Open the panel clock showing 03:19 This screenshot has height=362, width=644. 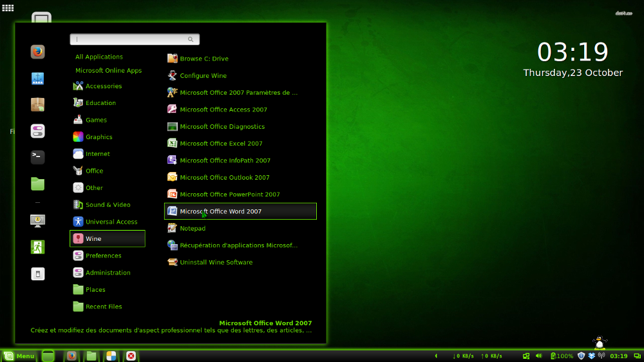click(x=618, y=356)
